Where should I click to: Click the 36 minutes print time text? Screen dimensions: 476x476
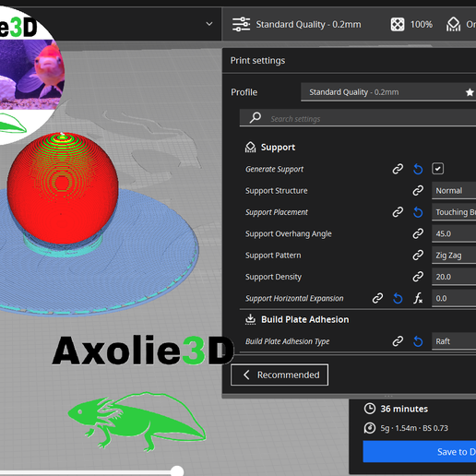[x=404, y=409]
